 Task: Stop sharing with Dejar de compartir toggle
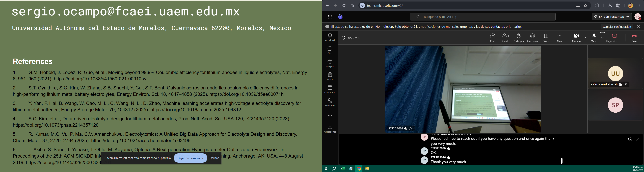(x=614, y=38)
